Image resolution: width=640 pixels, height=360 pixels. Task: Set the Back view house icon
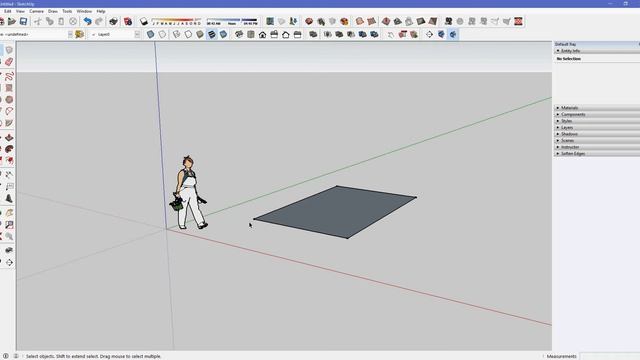click(x=286, y=34)
